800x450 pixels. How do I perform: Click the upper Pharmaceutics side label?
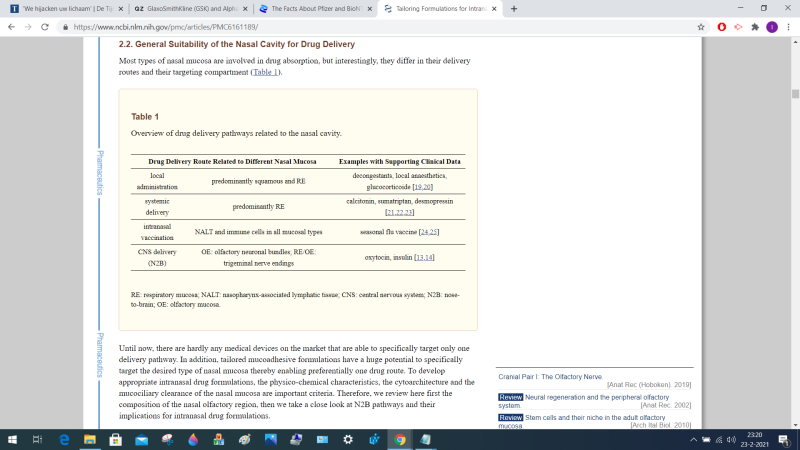[x=100, y=172]
